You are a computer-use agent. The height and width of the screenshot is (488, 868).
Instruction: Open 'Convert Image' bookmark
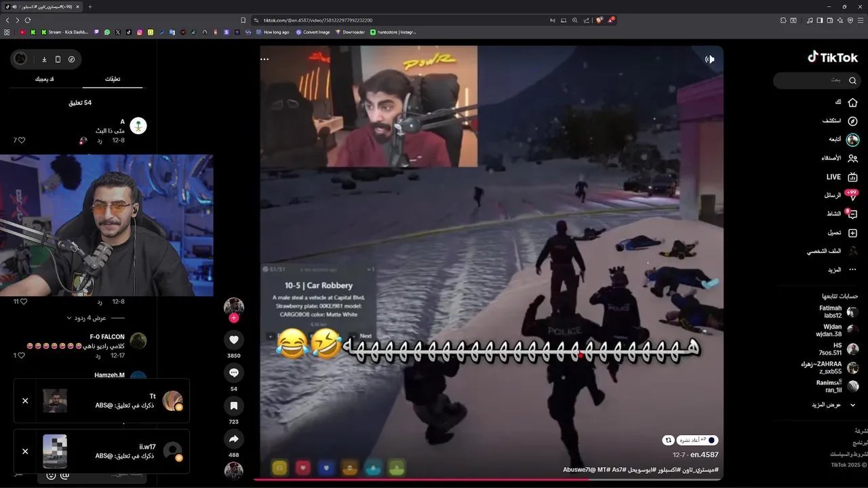[313, 32]
